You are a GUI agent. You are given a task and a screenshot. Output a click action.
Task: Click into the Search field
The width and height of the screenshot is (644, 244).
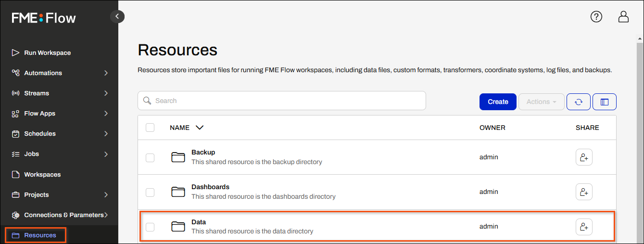[x=282, y=101]
